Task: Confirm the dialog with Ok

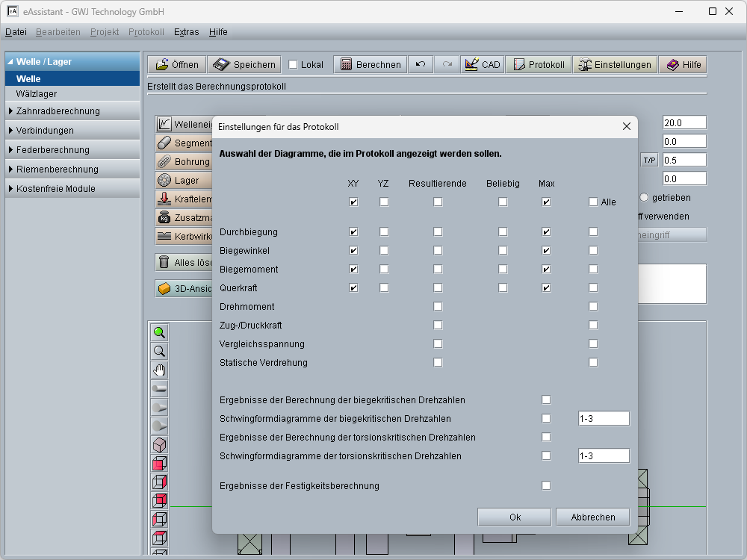Action: (515, 517)
